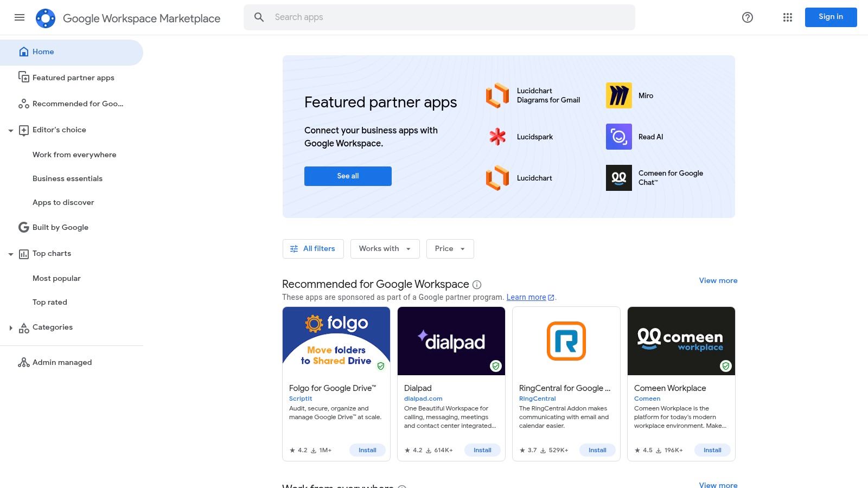Open the Scriptit developer link
868x488 pixels.
[x=301, y=399]
